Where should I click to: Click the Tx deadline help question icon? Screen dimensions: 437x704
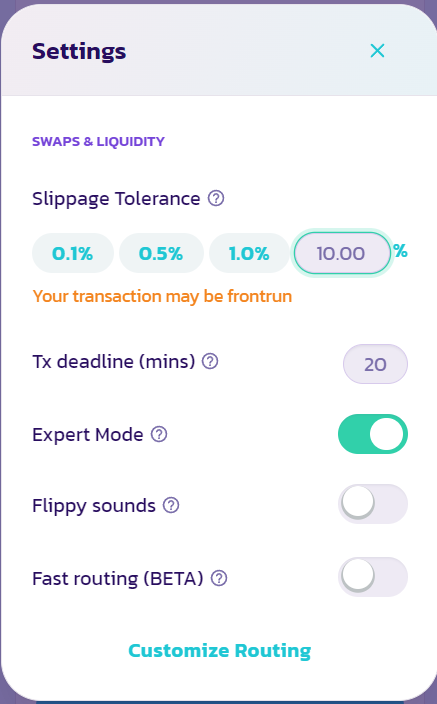point(210,361)
